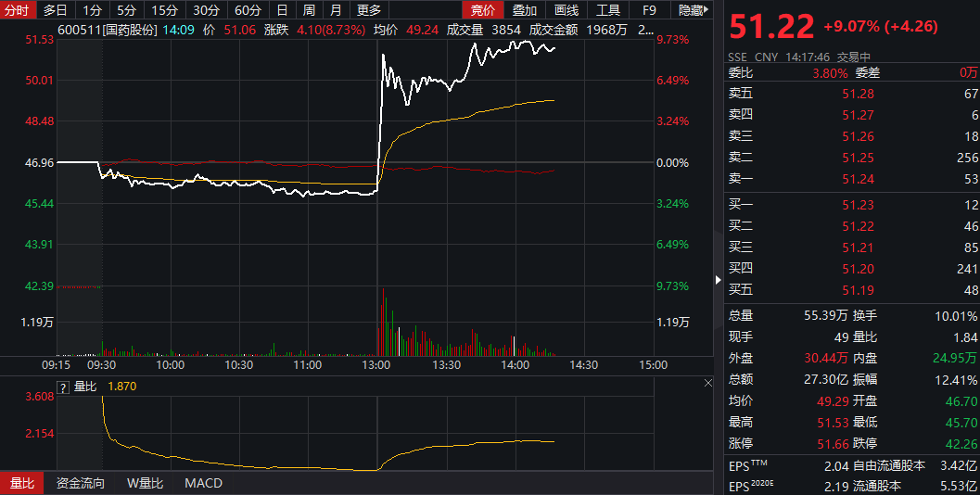The width and height of the screenshot is (980, 495).
Task: Choose the 1分 period tab
Action: coord(92,10)
